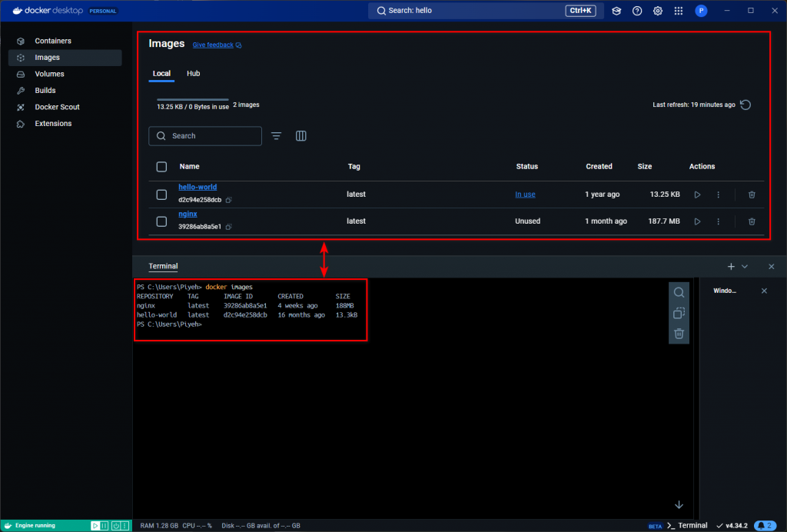The height and width of the screenshot is (532, 787).
Task: Add a new terminal session with plus
Action: 731,267
